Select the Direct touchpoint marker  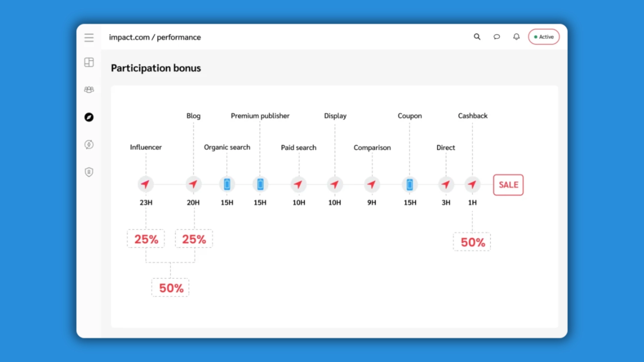pyautogui.click(x=446, y=184)
